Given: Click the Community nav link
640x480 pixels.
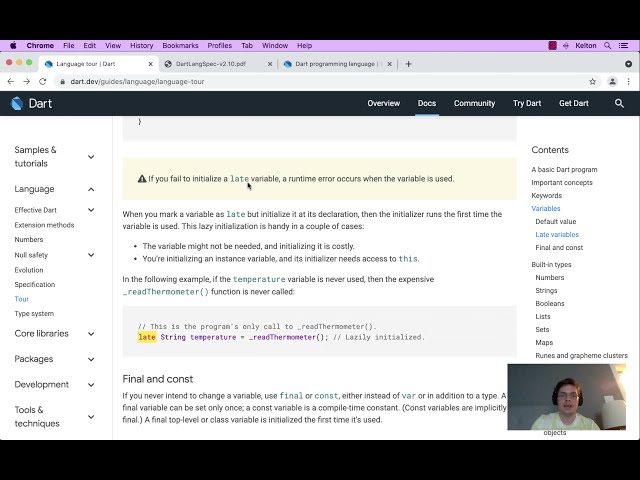Looking at the screenshot, I should coord(474,103).
